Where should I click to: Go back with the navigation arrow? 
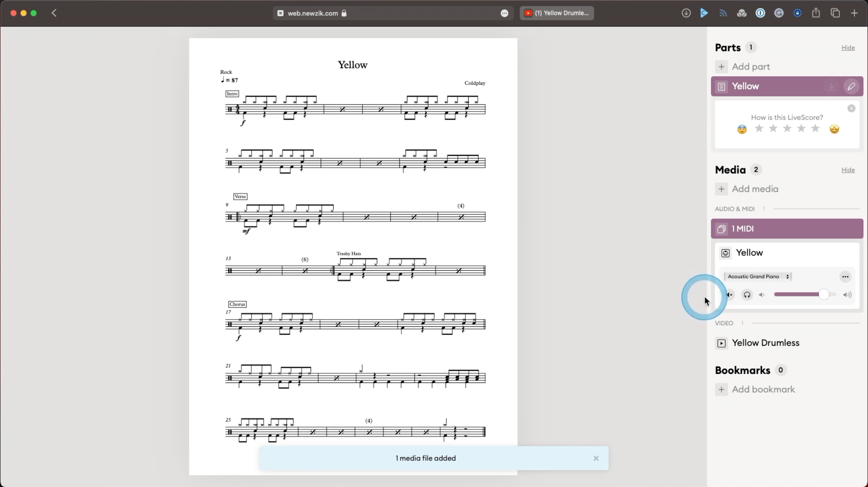[54, 13]
